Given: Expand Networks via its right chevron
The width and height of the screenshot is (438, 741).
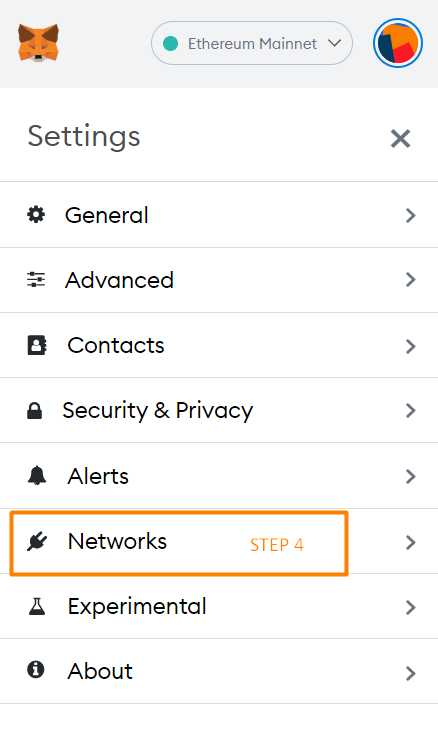Looking at the screenshot, I should coord(411,543).
